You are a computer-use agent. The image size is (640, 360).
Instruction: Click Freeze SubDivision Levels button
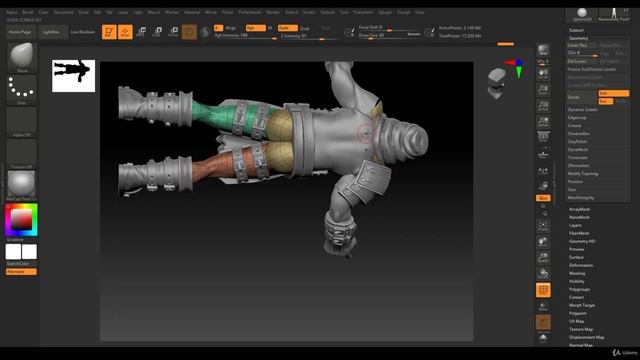click(x=592, y=69)
